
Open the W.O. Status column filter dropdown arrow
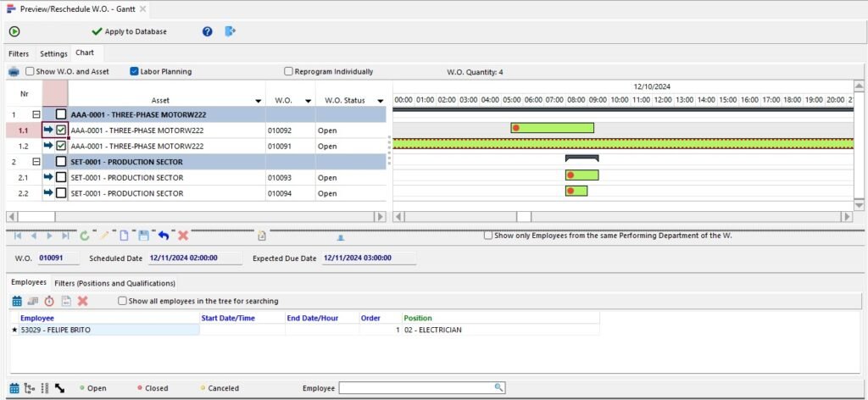coord(381,101)
